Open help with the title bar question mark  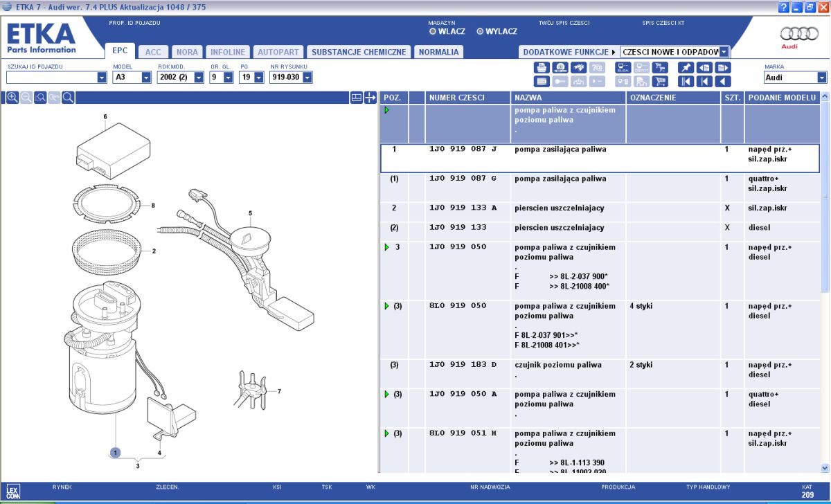pos(784,7)
